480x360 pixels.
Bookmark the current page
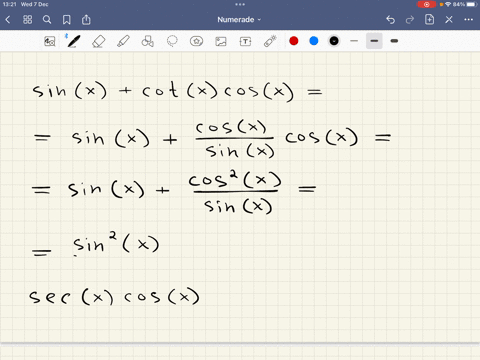coord(67,20)
